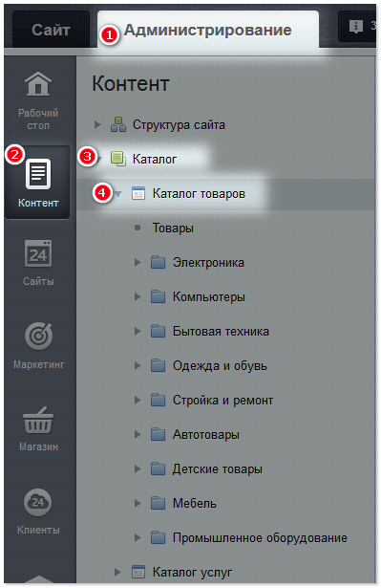
Task: Open the Стройка и ремонт section
Action: click(222, 401)
